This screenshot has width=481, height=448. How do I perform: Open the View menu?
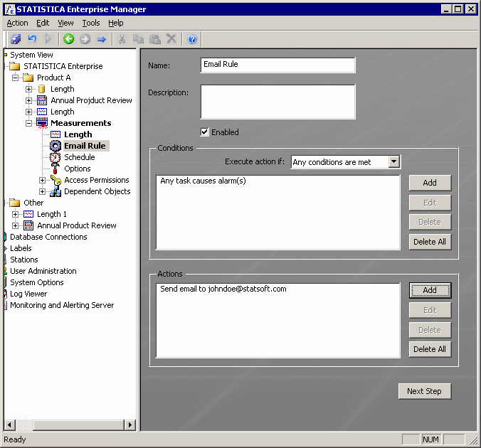[65, 23]
